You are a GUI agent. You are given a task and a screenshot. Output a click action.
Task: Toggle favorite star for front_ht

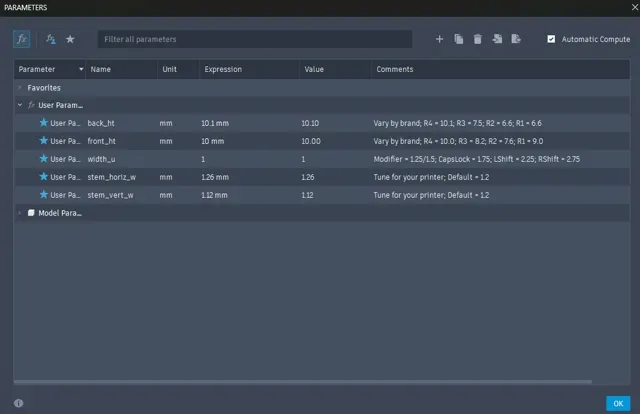[44, 140]
